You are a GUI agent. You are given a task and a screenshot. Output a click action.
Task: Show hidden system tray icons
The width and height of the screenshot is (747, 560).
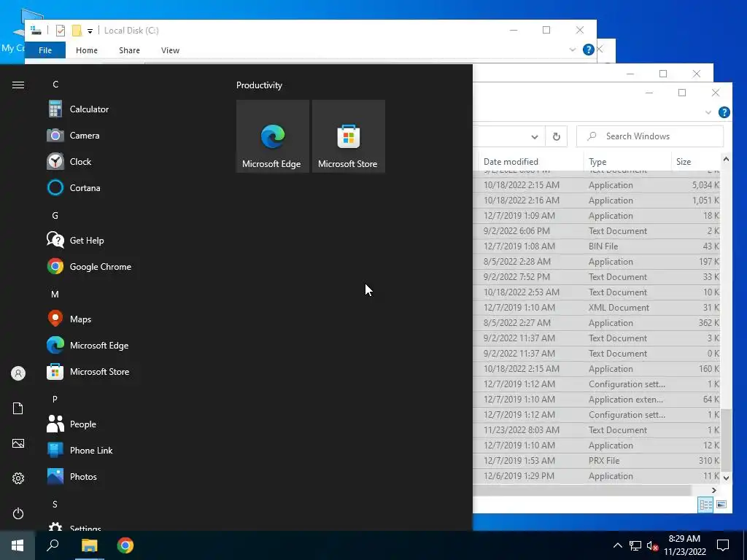click(x=617, y=545)
